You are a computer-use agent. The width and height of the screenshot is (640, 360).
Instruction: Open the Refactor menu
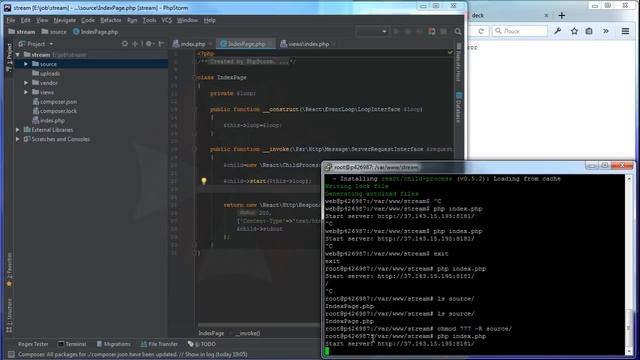coord(111,20)
